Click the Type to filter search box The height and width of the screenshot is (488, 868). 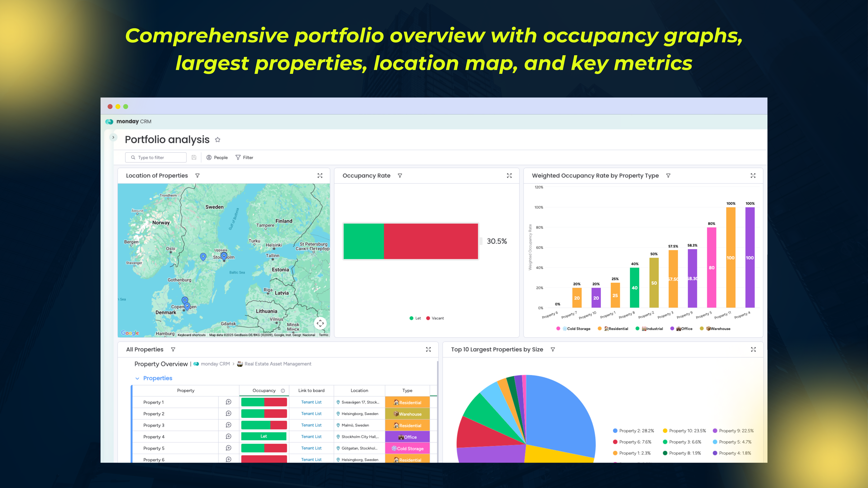pos(156,157)
